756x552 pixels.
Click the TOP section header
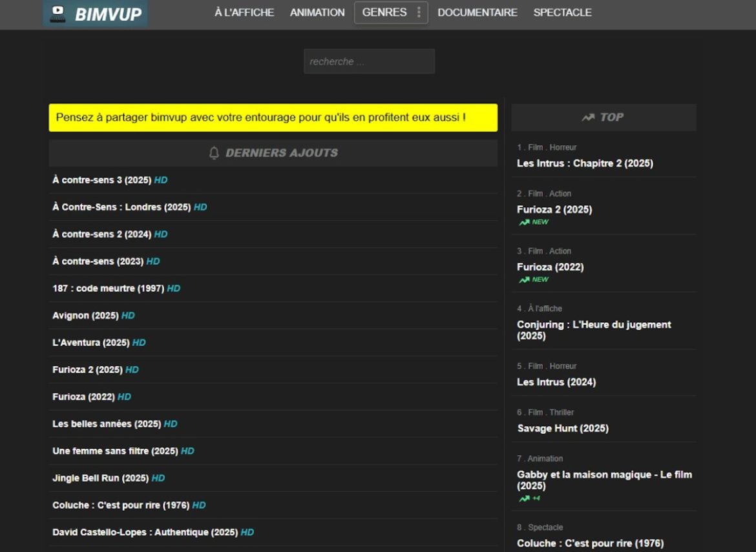pos(604,118)
